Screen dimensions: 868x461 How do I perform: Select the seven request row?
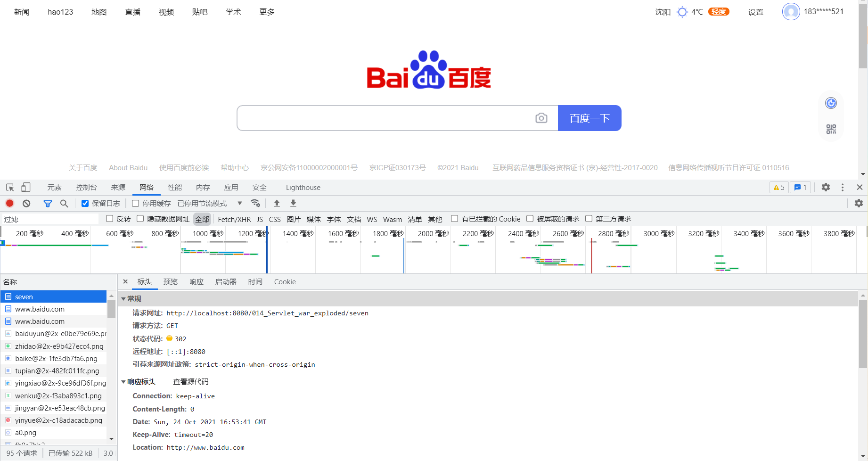point(54,296)
